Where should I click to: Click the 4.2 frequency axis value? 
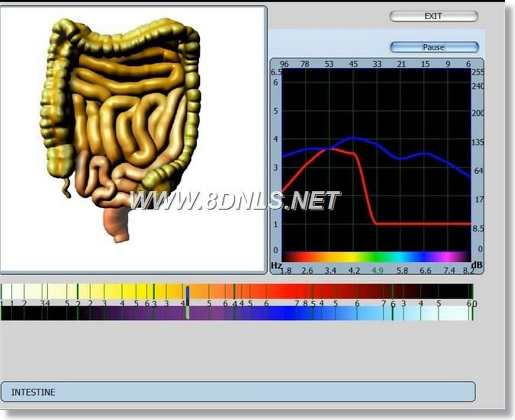[354, 271]
